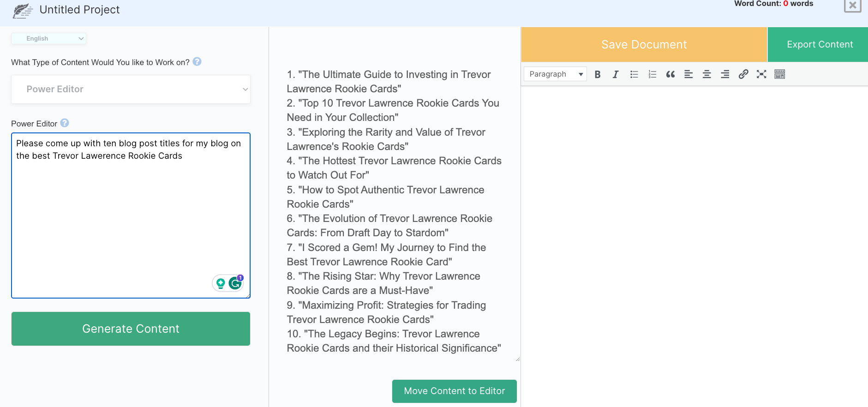Toggle bold formatting in editor toolbar
Screen dimensions: 868x407
pyautogui.click(x=598, y=74)
